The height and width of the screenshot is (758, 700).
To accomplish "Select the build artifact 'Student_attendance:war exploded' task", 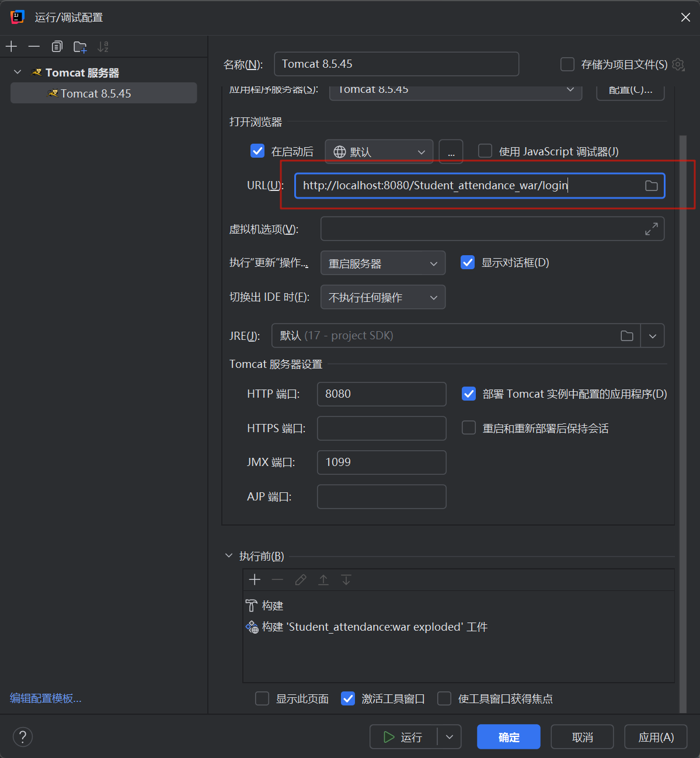I will (374, 627).
